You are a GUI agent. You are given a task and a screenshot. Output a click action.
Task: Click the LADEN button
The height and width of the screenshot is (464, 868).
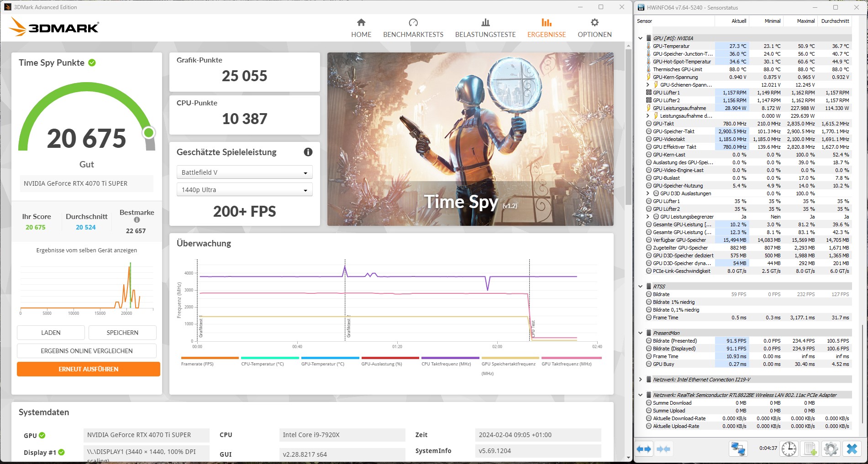point(51,333)
